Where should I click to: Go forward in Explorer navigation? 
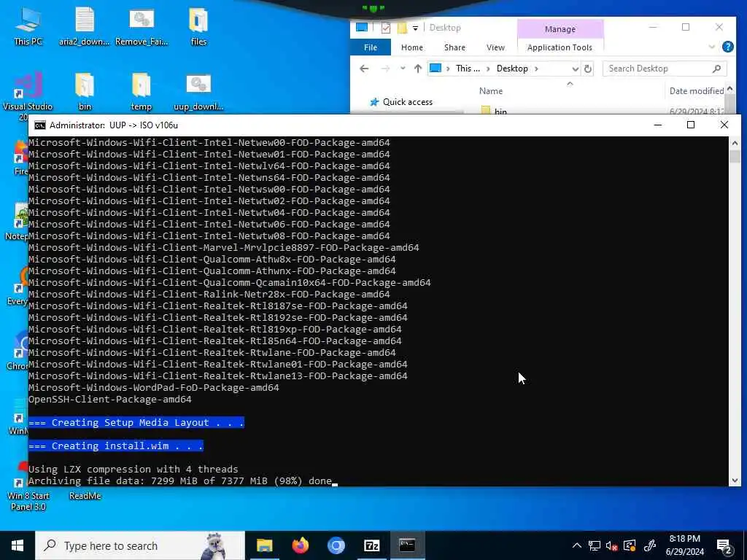[x=385, y=69]
